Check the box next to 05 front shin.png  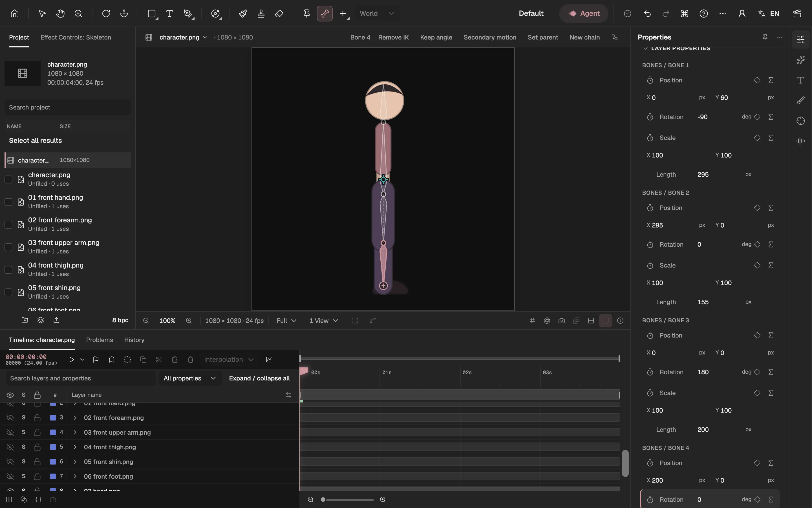click(8, 292)
